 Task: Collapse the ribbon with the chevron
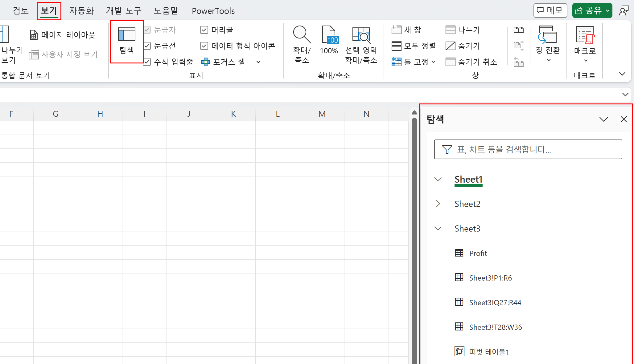point(622,74)
